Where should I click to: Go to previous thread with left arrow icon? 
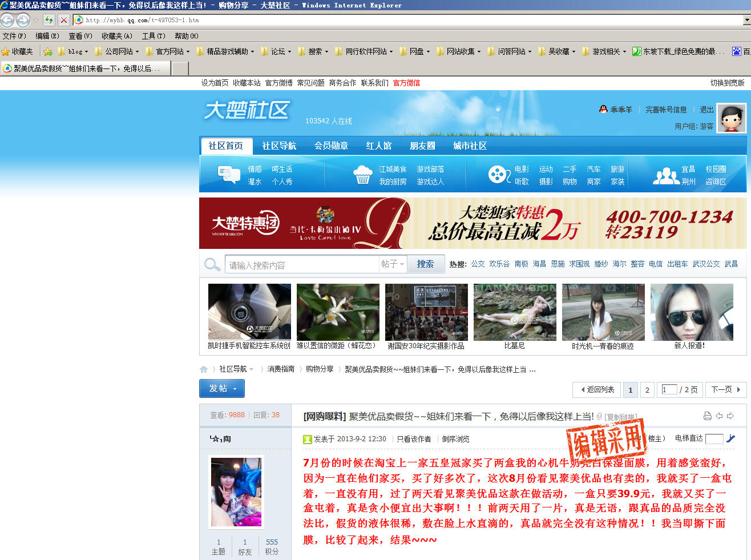coord(720,416)
